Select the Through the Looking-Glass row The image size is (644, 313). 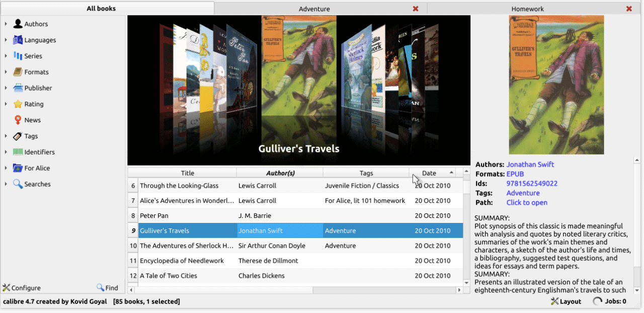point(295,186)
